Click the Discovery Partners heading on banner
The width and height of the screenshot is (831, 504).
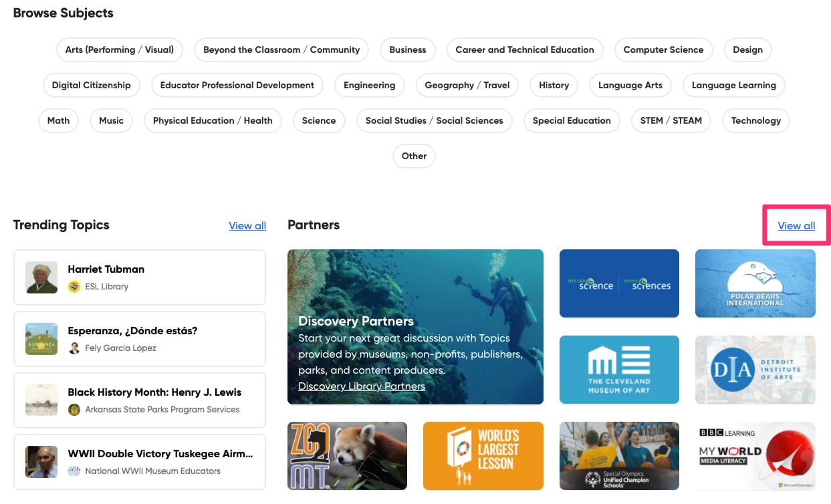[x=356, y=322]
